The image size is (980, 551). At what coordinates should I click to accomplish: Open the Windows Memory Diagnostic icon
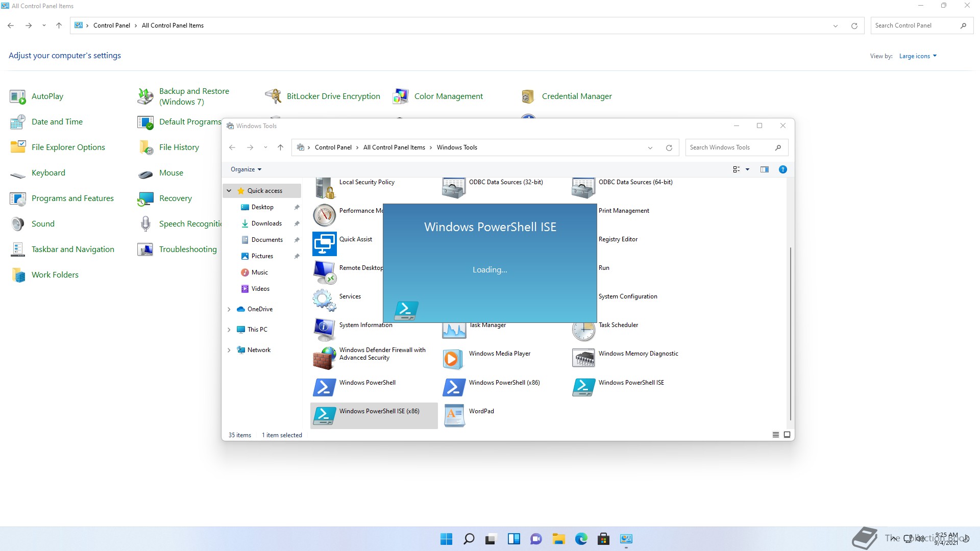(583, 358)
